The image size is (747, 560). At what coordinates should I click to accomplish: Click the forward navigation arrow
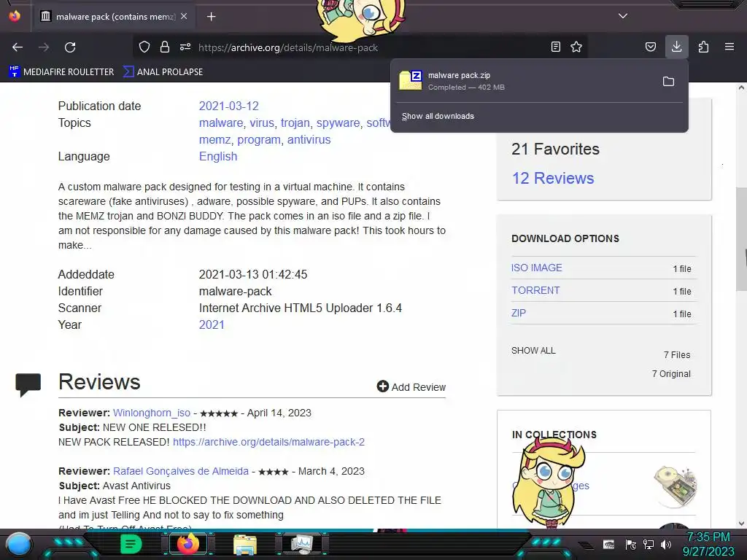point(44,47)
